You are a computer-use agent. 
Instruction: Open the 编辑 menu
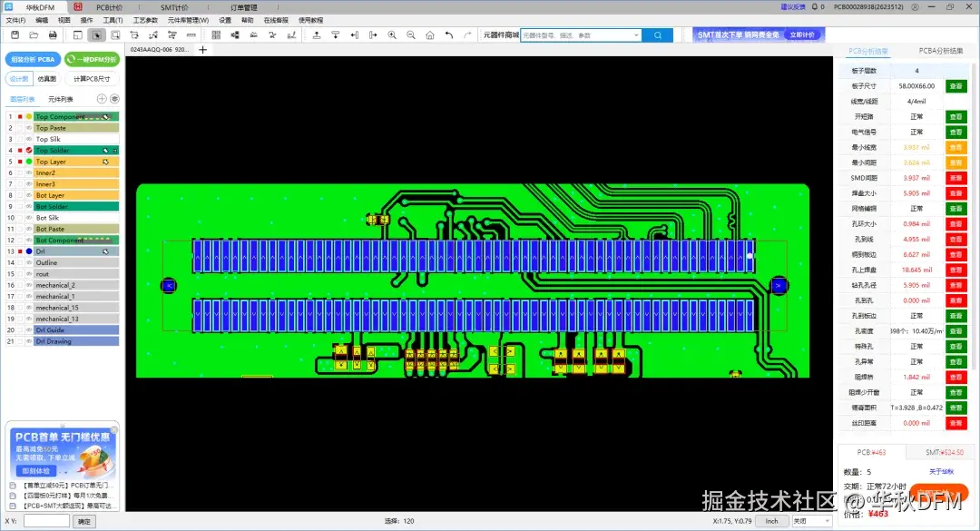pos(42,20)
